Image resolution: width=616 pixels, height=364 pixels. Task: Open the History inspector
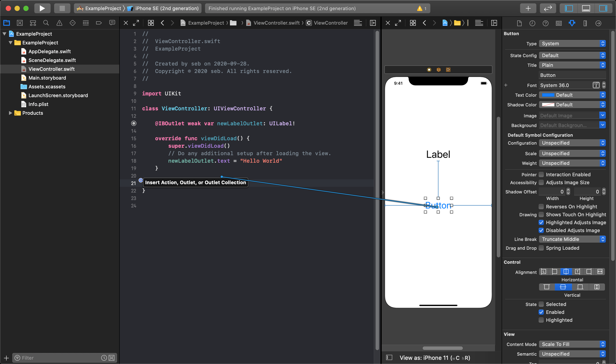click(x=532, y=23)
